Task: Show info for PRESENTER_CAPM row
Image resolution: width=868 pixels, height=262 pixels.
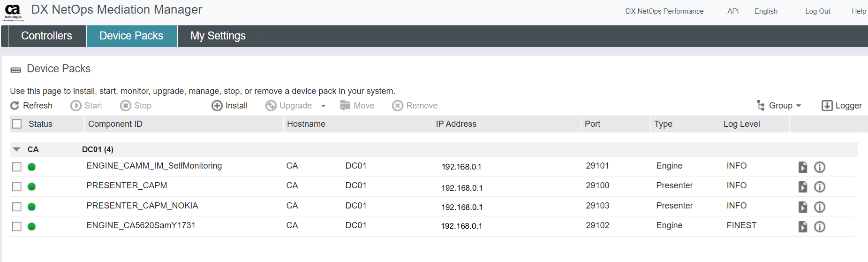Action: (x=820, y=187)
